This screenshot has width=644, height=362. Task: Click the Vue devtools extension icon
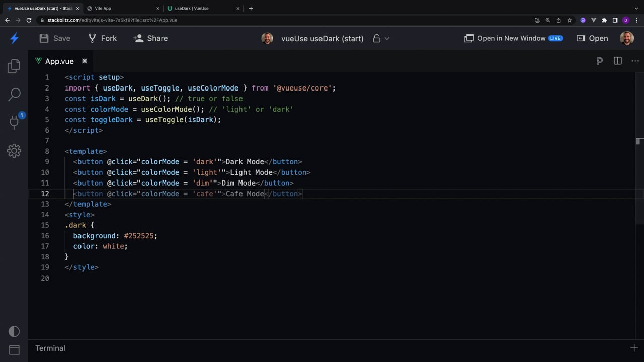click(594, 20)
